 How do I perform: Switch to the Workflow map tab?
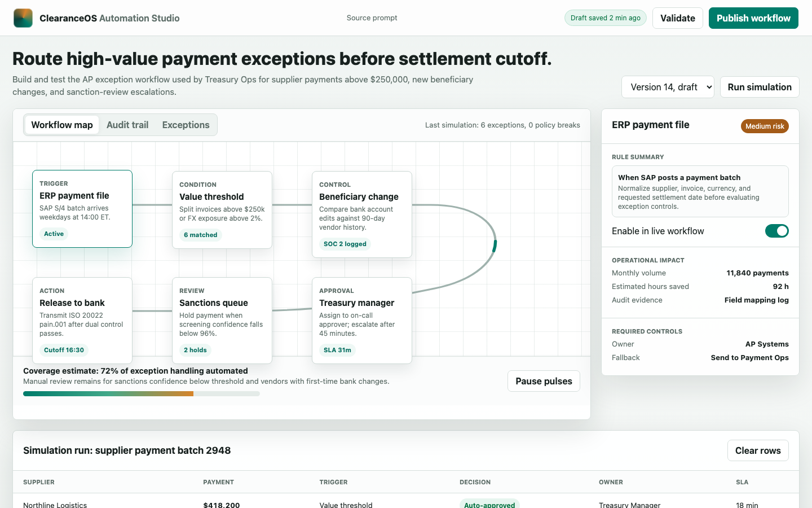[62, 125]
